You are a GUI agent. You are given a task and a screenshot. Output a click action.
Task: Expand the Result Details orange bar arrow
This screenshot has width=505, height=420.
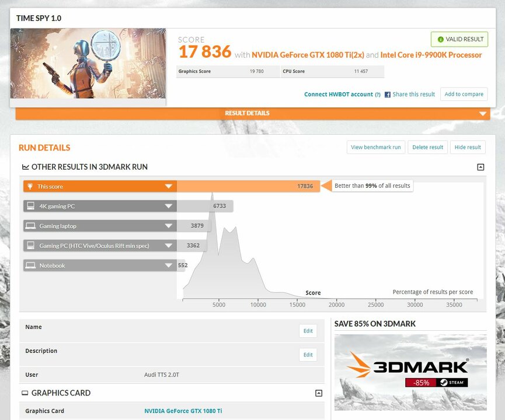482,114
